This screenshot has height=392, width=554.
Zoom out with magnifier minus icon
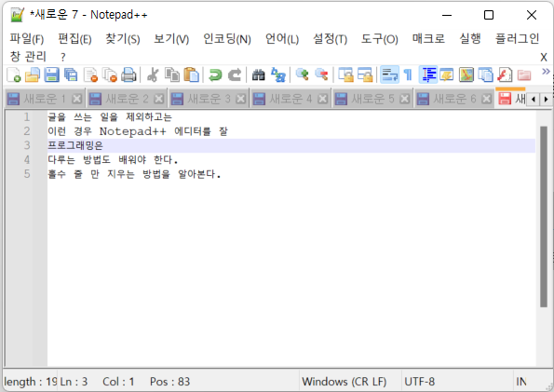(321, 74)
